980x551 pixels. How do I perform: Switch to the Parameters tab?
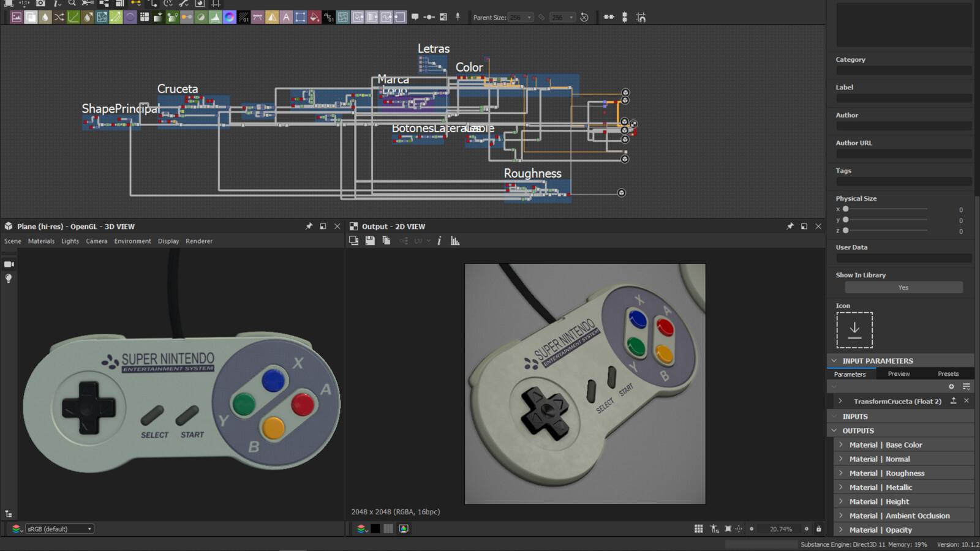coord(850,374)
